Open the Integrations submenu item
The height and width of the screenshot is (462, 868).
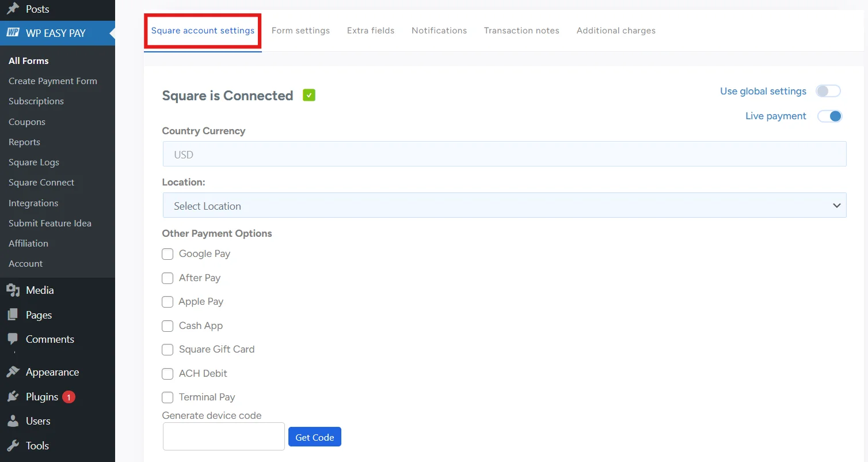click(33, 203)
